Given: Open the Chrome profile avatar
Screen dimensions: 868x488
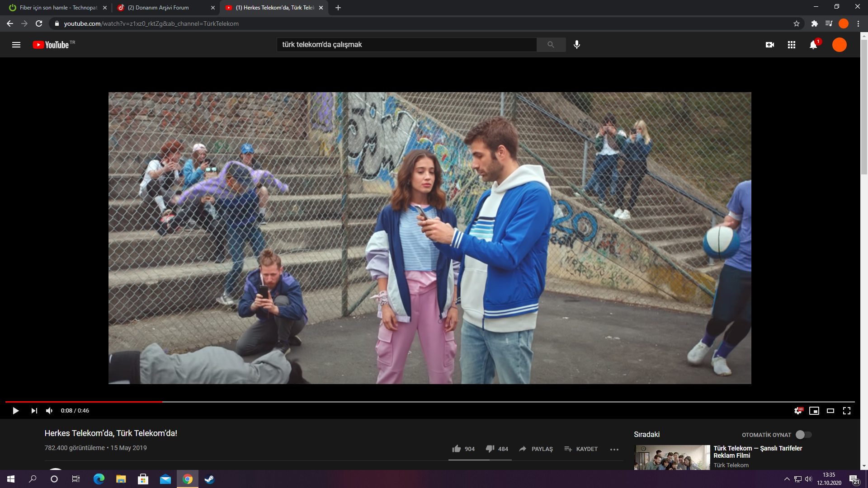Looking at the screenshot, I should pos(844,23).
